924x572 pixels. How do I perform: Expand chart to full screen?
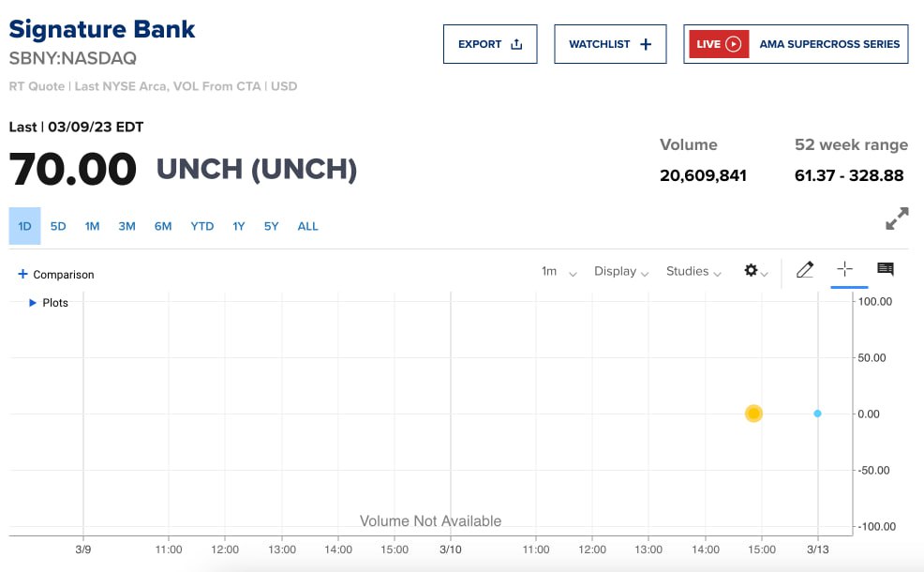click(897, 218)
